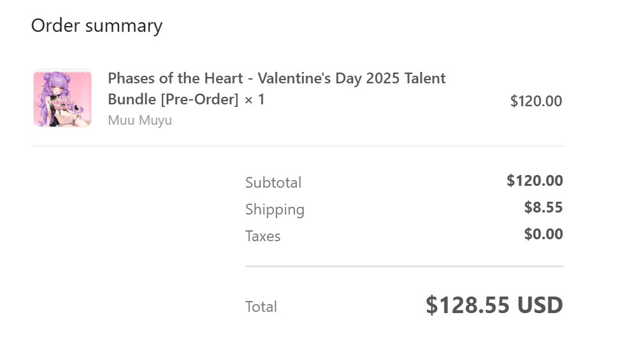Open the Muu Muyu product thumbnail
632x364 pixels.
(x=62, y=98)
